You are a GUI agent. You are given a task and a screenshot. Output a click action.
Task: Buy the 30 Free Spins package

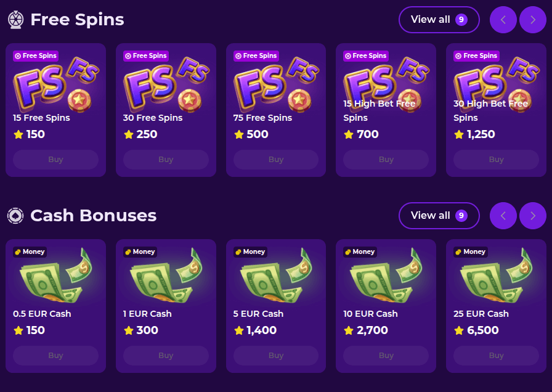[x=166, y=159]
